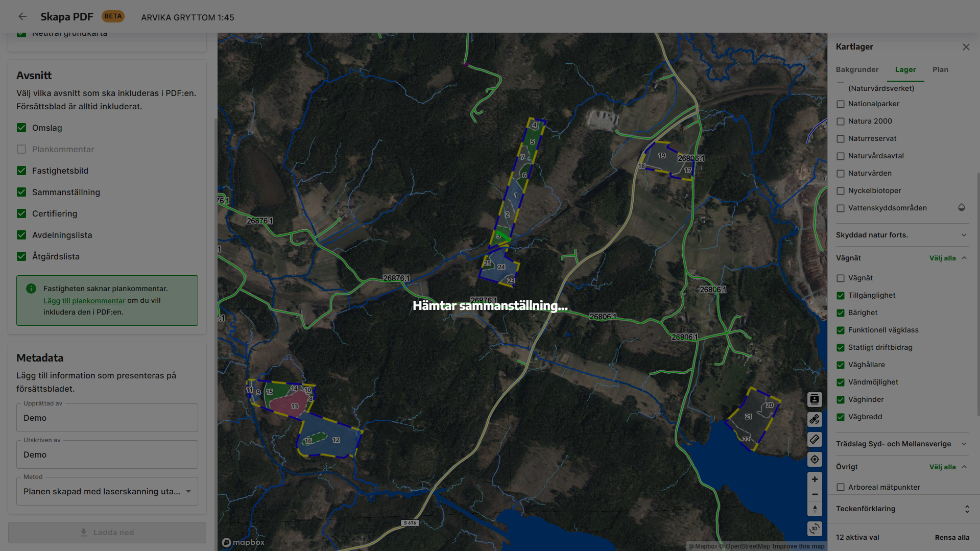Click the Ladda ned button

click(x=107, y=532)
